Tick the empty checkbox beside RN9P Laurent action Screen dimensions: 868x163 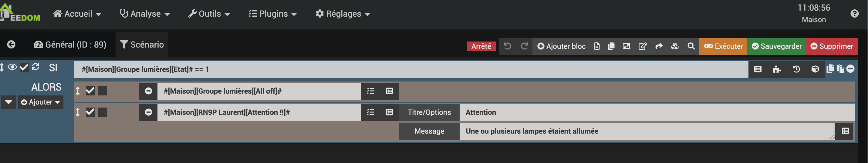tap(103, 112)
